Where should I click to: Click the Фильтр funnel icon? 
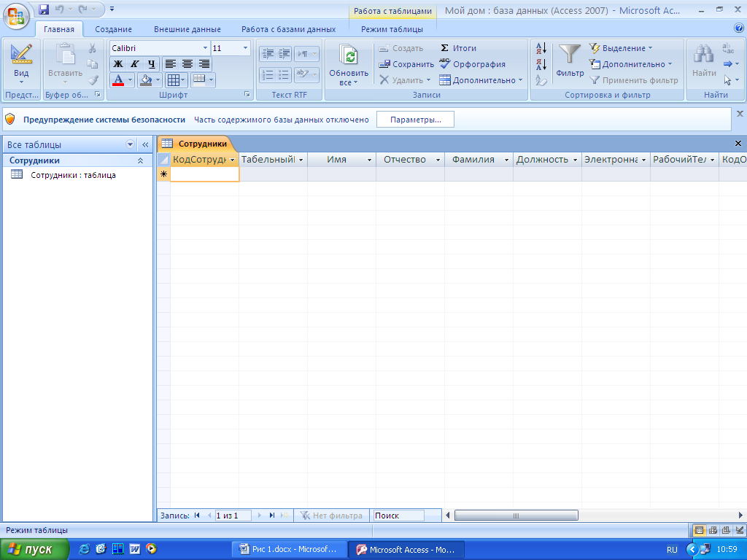(x=569, y=55)
